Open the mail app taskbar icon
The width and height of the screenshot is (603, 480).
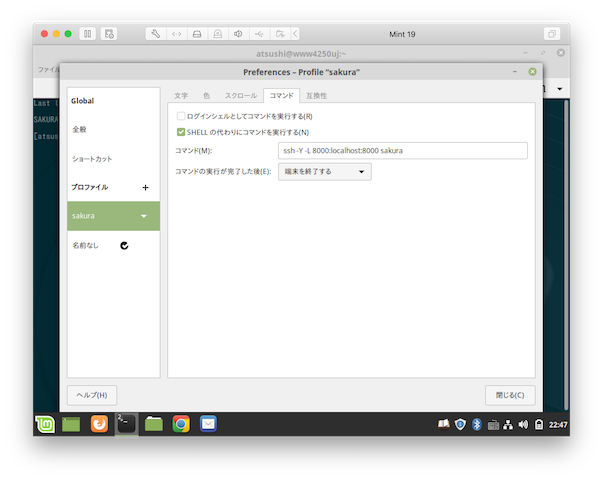208,424
